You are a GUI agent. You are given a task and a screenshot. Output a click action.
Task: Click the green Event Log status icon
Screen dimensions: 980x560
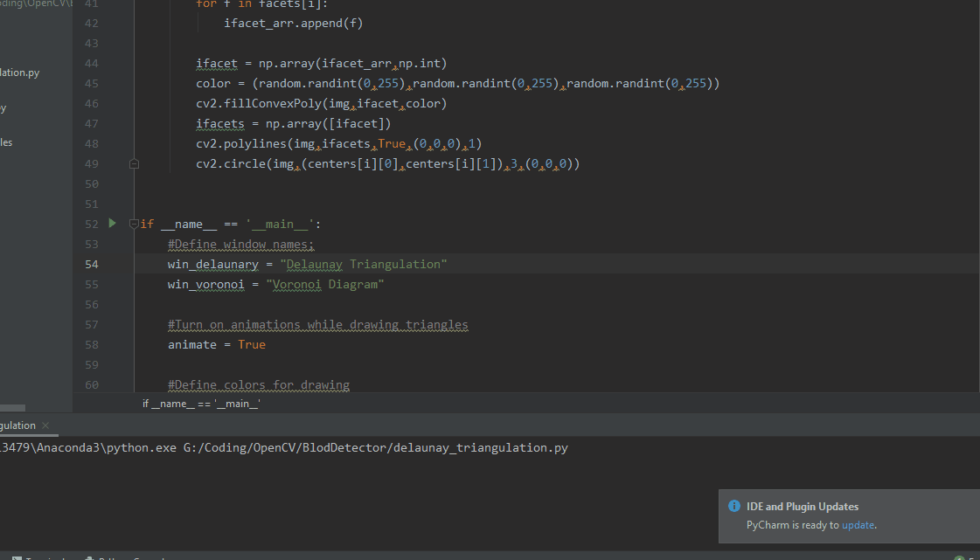[x=959, y=557]
